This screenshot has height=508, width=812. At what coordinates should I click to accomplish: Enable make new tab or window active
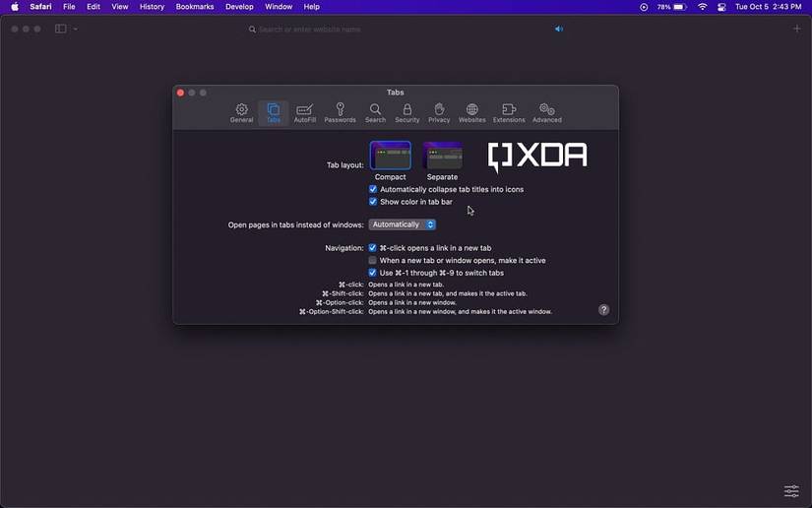coord(372,260)
